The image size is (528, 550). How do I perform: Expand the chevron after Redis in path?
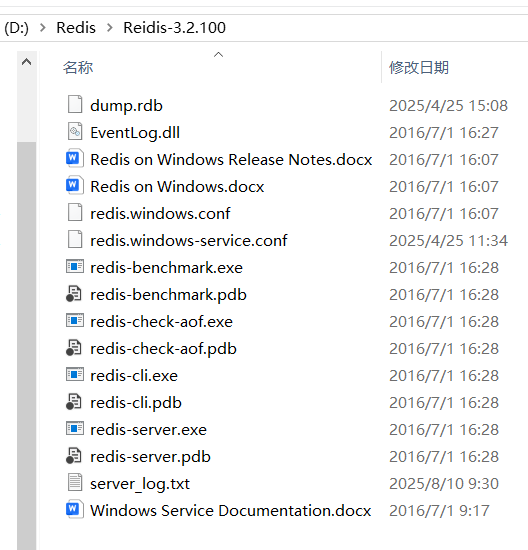(x=109, y=28)
